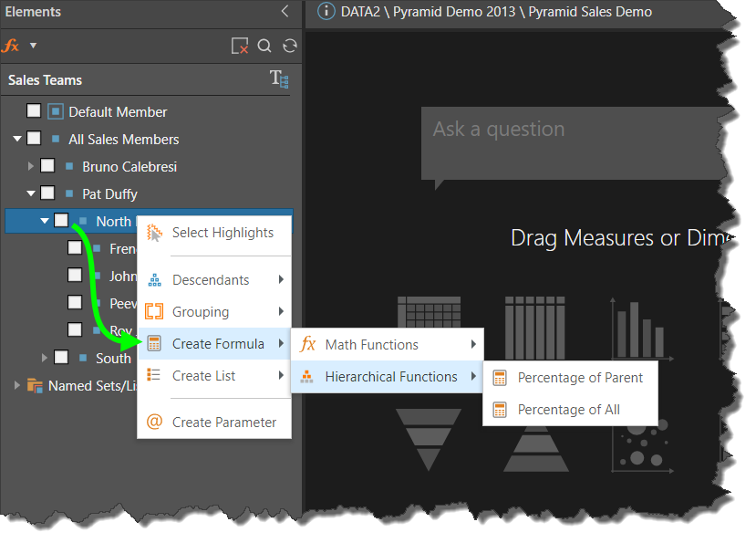Viewport: 756px width, 543px height.
Task: Toggle the Pat Duffy checkbox
Action: pos(47,193)
